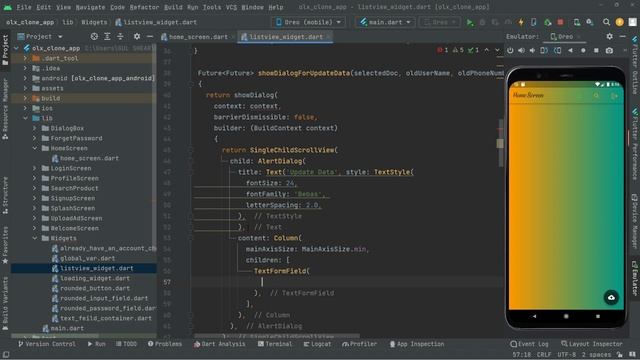Rotate emulator right icon

(558, 51)
